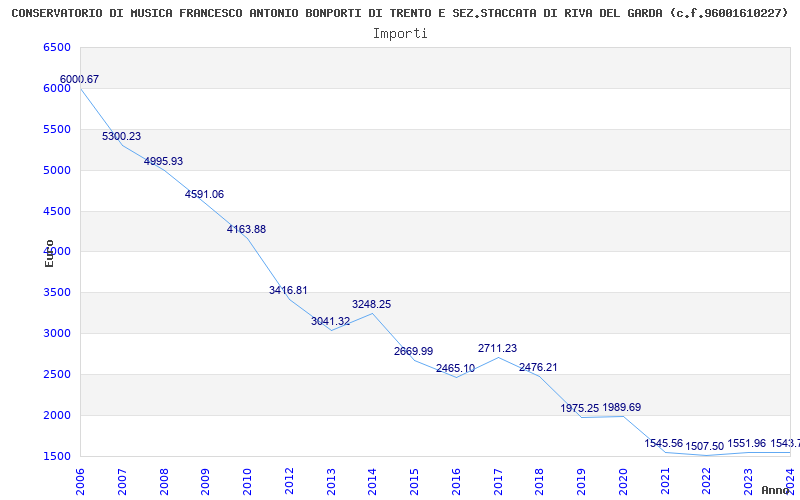Click the 2465.10 data label
This screenshot has height=500, width=800.
(455, 369)
